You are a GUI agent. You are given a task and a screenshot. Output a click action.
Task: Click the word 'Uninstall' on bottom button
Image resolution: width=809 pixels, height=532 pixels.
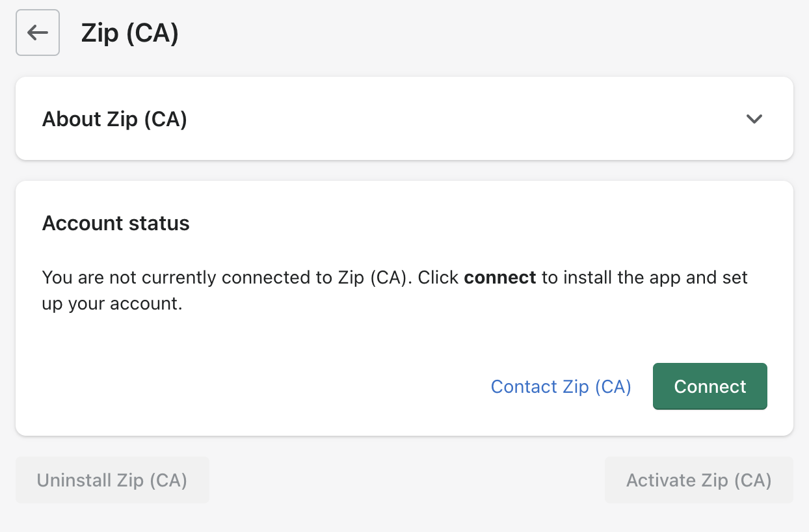click(x=74, y=481)
